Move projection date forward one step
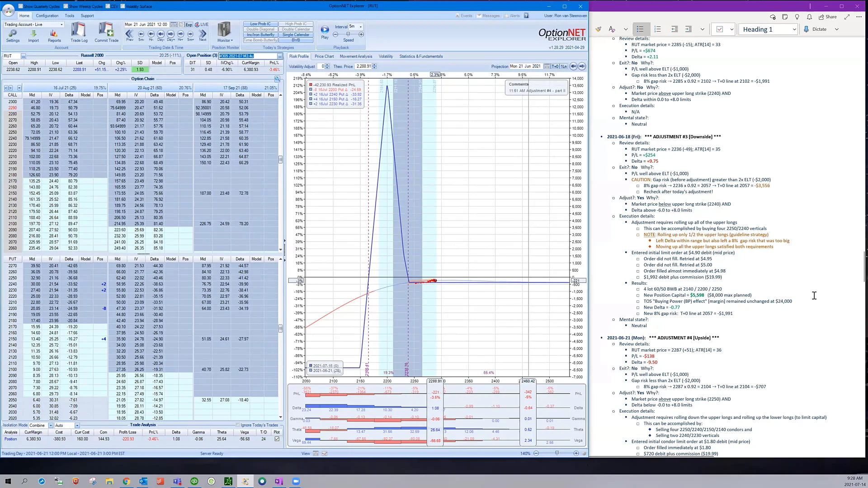The height and width of the screenshot is (488, 868). tap(582, 66)
